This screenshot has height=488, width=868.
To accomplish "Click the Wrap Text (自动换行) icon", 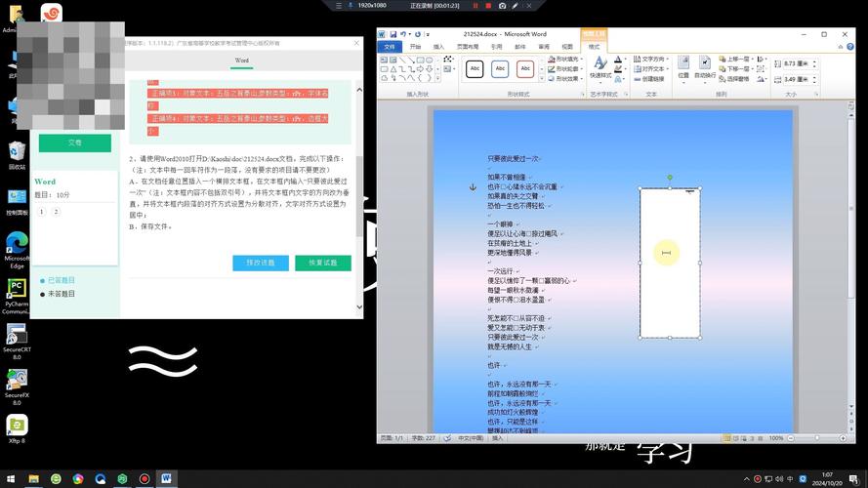I will pyautogui.click(x=705, y=65).
